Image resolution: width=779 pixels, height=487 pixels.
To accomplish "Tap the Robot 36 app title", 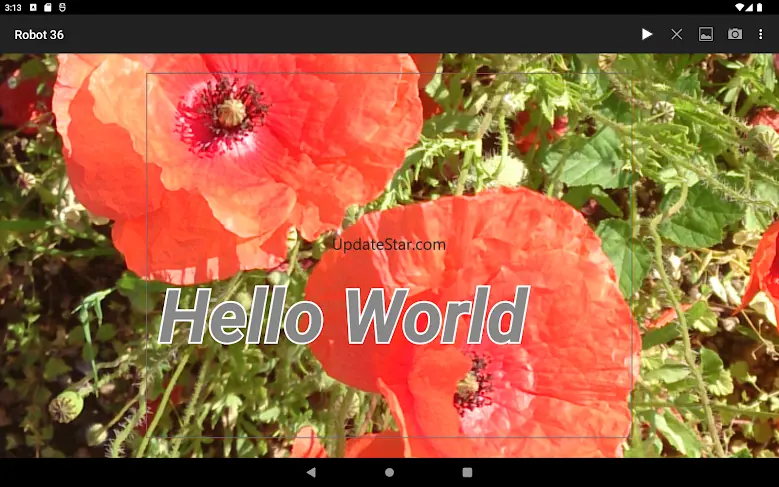I will pos(39,35).
